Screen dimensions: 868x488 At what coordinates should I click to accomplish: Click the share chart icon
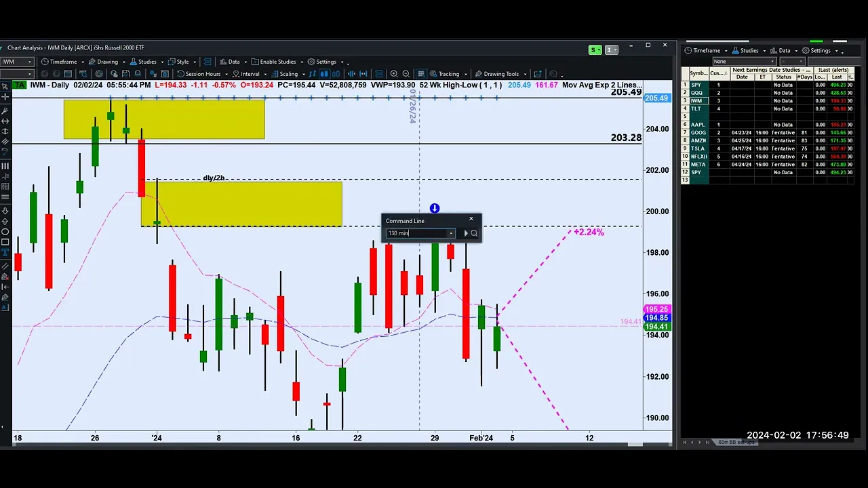pyautogui.click(x=538, y=74)
